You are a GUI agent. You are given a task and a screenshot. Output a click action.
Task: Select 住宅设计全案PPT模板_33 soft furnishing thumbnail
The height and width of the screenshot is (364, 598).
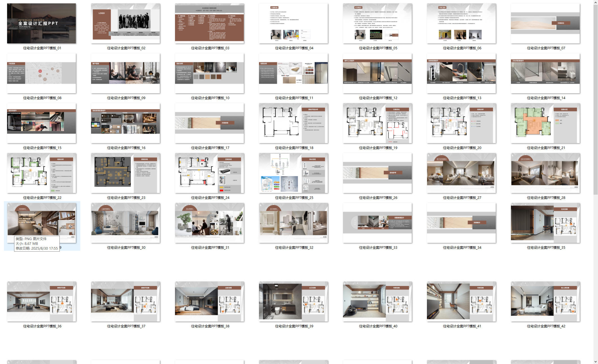coord(377,223)
